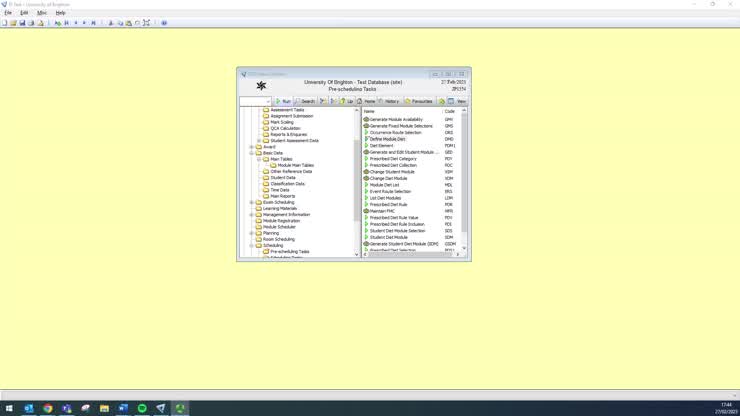
Task: Open the Misc menu
Action: 42,13
